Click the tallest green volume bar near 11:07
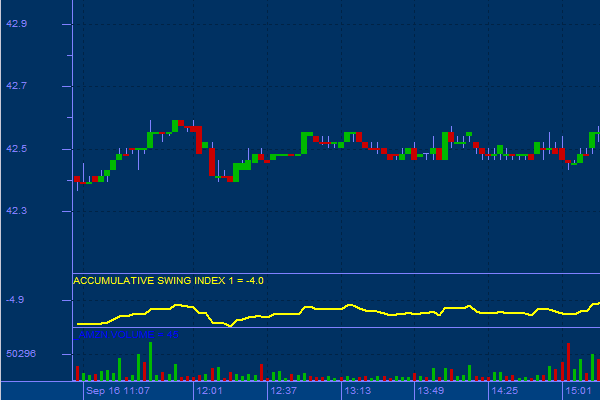This screenshot has width=600, height=400. [x=150, y=361]
